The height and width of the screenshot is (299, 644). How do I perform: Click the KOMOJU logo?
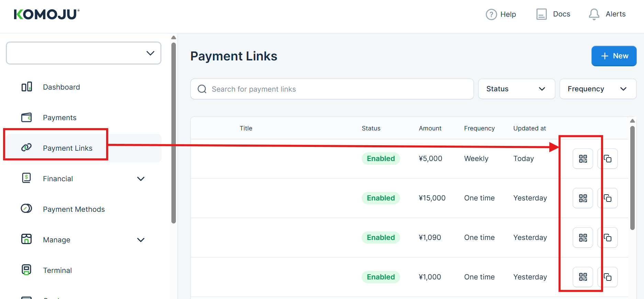(x=46, y=14)
